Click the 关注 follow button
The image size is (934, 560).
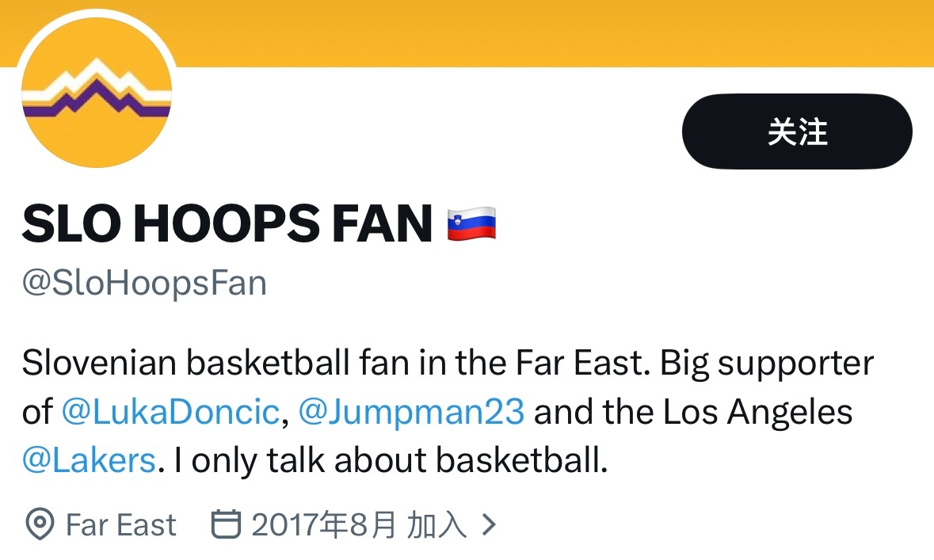[x=796, y=131]
